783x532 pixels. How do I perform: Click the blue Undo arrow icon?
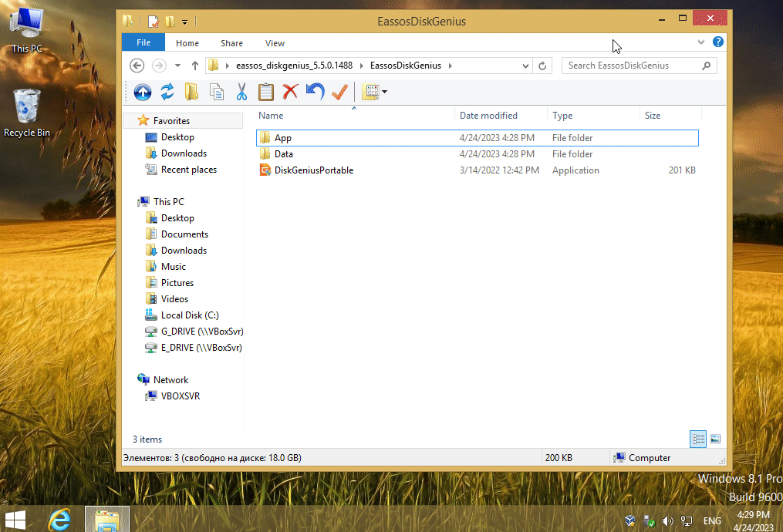coord(315,92)
